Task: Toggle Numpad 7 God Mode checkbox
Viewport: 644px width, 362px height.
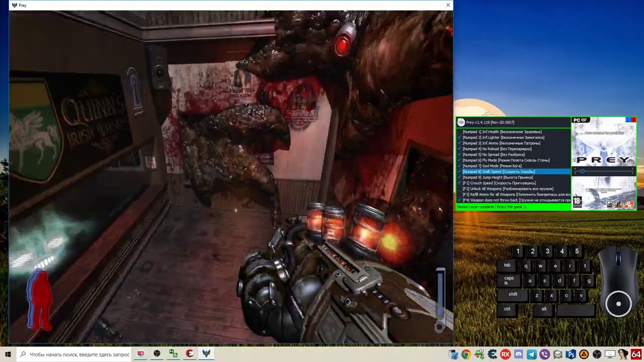Action: (459, 166)
